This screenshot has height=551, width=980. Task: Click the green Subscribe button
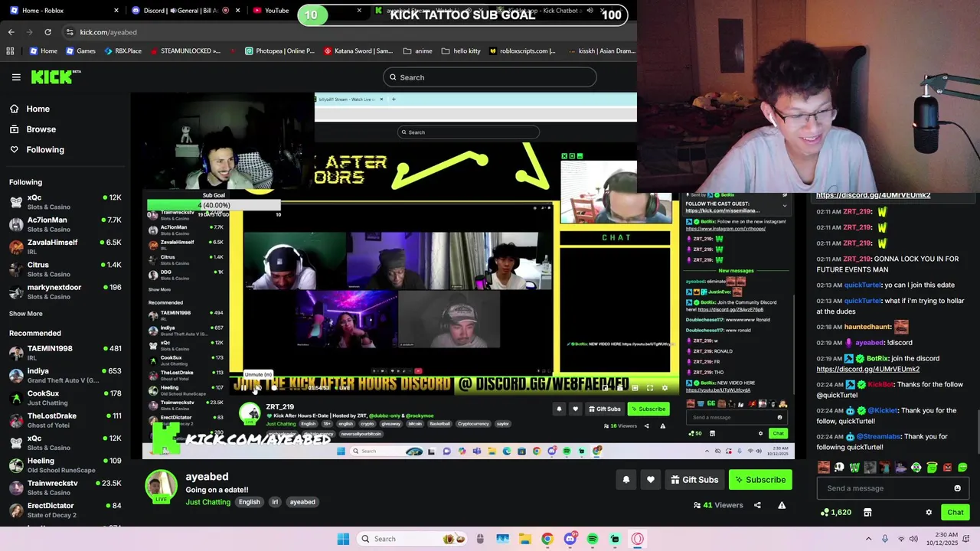760,480
